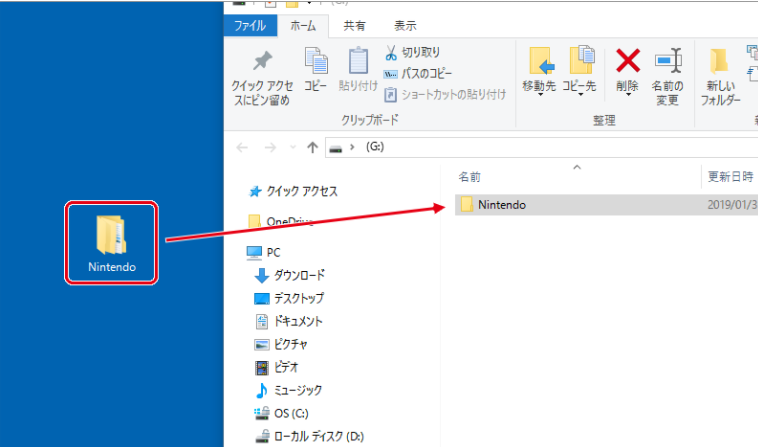This screenshot has width=758, height=447.
Task: Open the Copy to (コピー先) dropdown arrow
Action: coord(580,95)
